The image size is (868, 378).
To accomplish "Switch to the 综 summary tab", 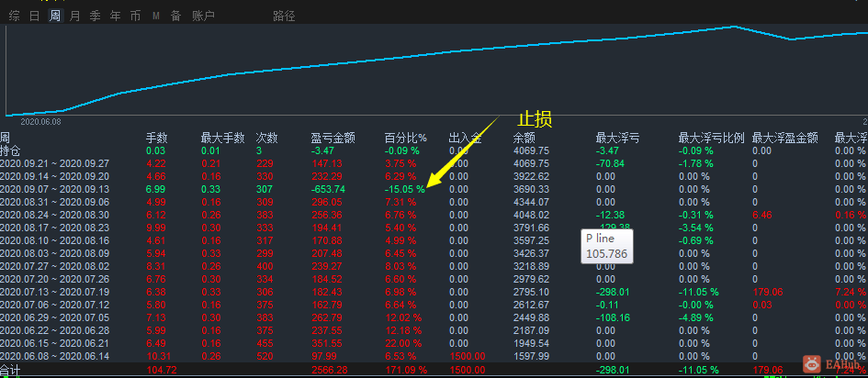I will 15,16.
